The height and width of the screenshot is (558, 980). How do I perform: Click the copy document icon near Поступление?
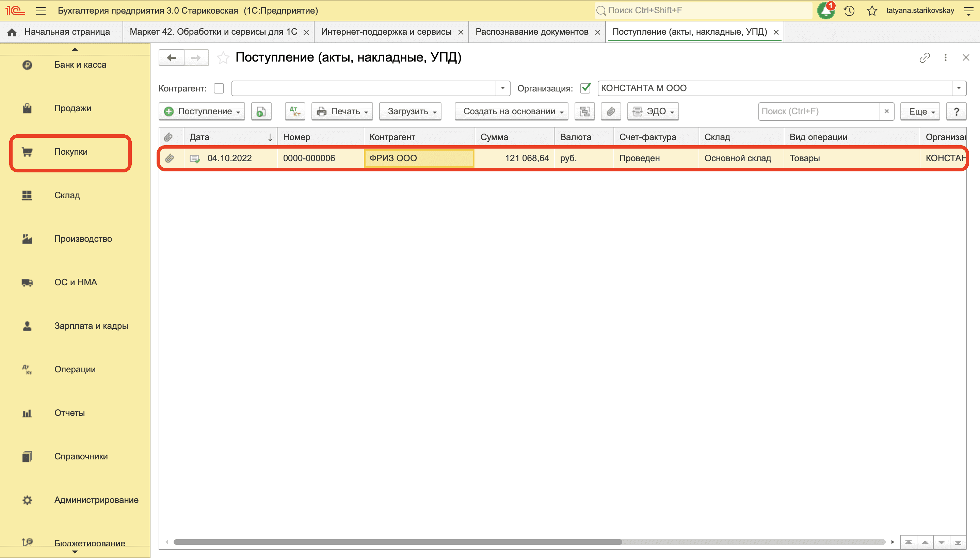261,111
